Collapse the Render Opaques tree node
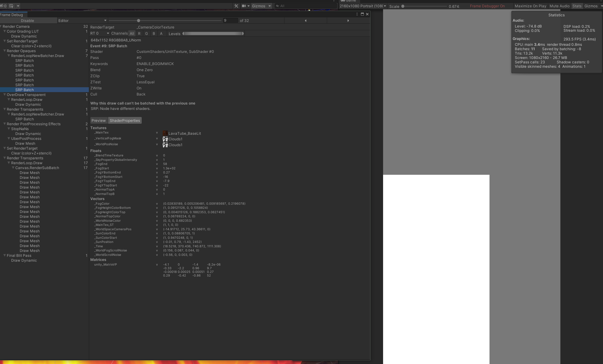This screenshot has height=364, width=603. pos(5,51)
